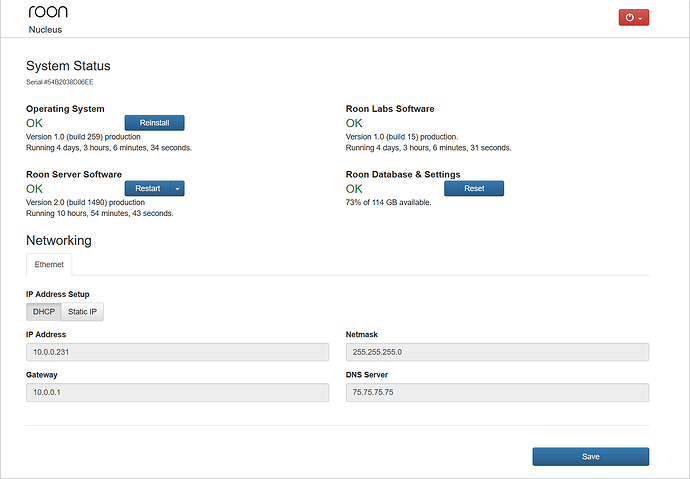
Task: Click the Netmask label
Action: [362, 335]
